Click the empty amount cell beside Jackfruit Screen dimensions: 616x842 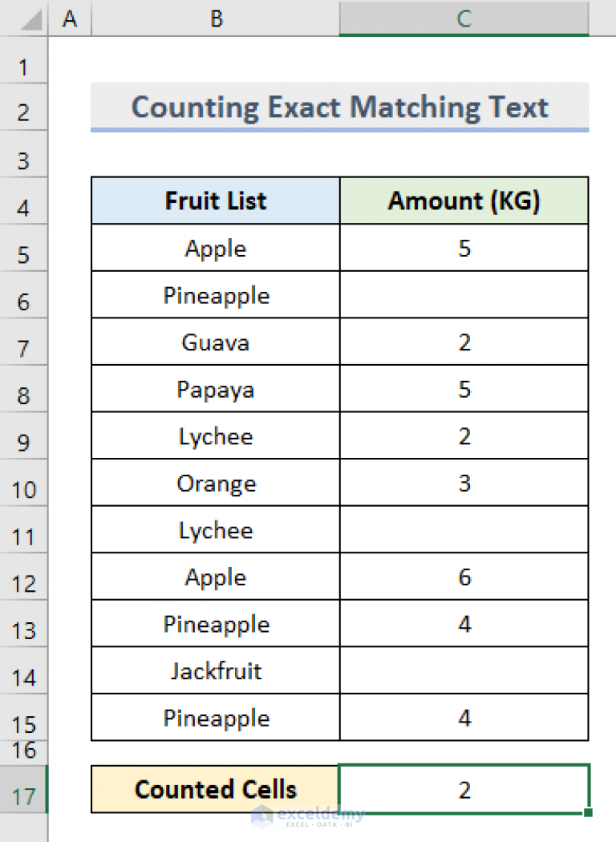point(464,670)
